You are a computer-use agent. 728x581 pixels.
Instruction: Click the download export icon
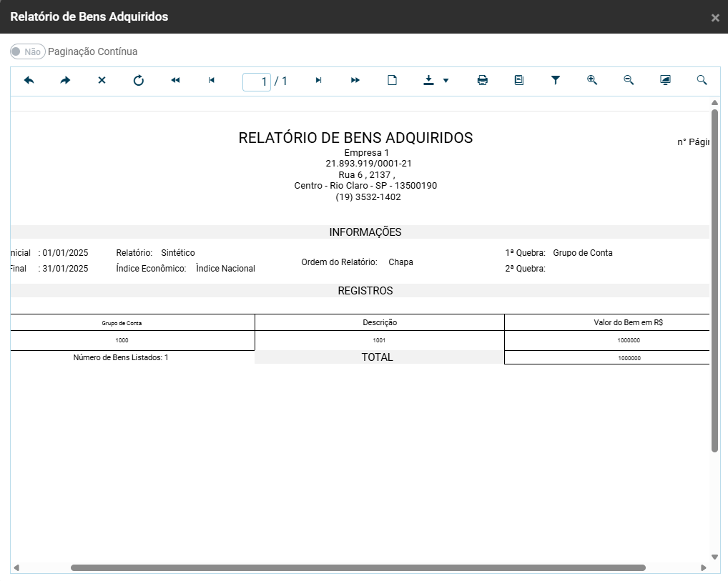pos(428,81)
